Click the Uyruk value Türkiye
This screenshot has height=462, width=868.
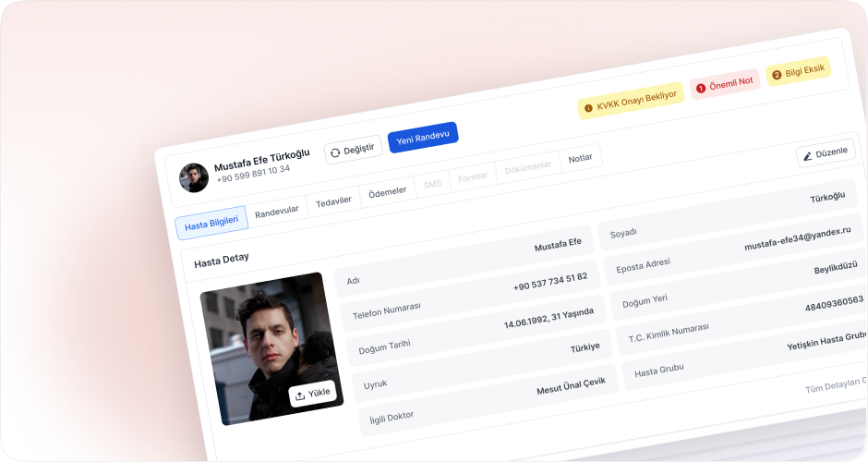(x=585, y=347)
